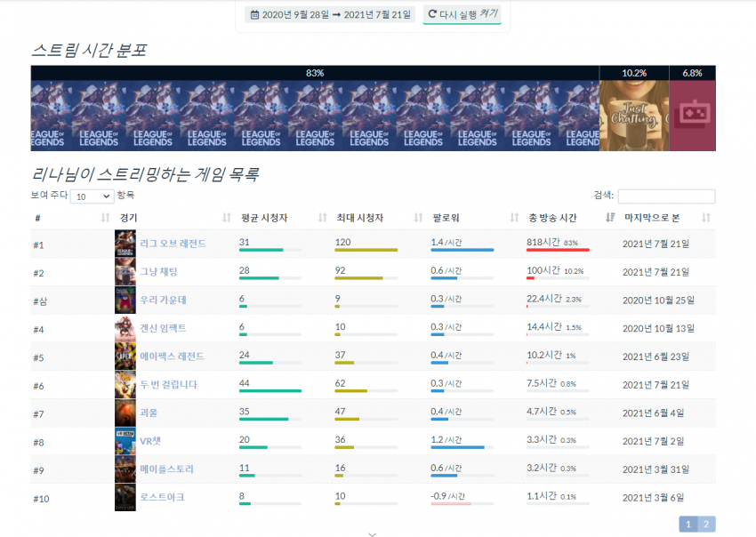Sort table by 총 방송 시간 column
Image resolution: width=756 pixels, height=537 pixels.
(x=571, y=218)
